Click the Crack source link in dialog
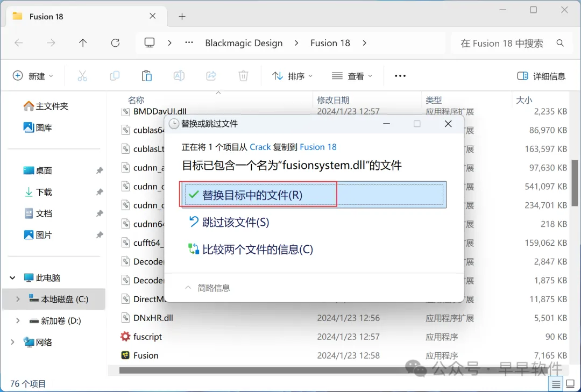The width and height of the screenshot is (581, 392). (260, 147)
